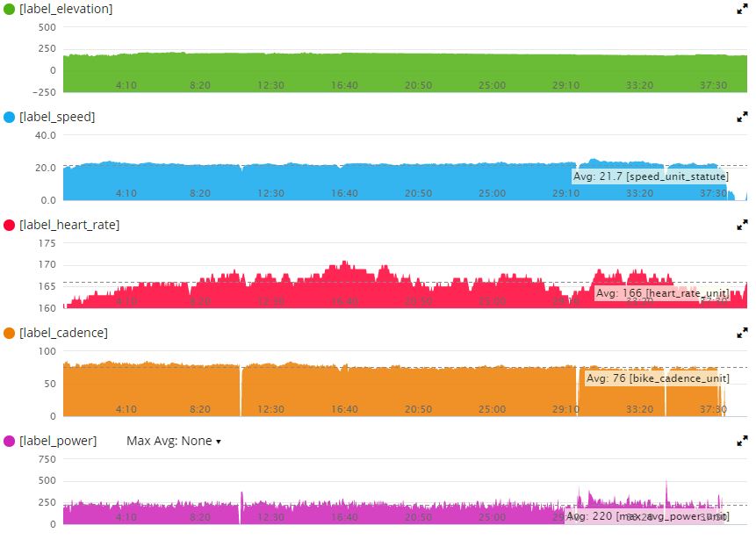
Task: Expand the cadence chart to fullscreen
Action: 742,333
